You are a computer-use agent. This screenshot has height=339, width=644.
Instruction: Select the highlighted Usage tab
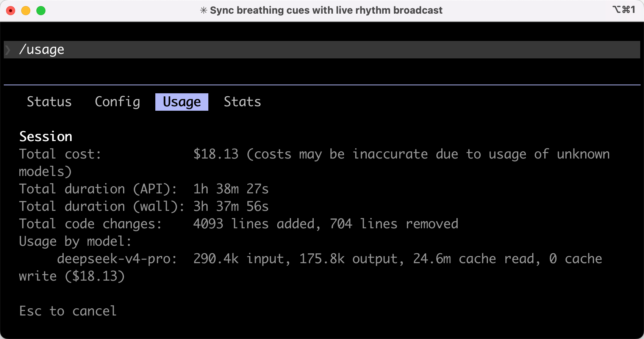pos(182,102)
